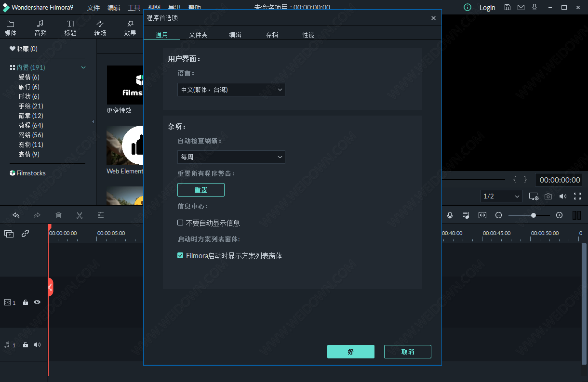Enter fullscreen preview mode
The width and height of the screenshot is (588, 382).
[577, 196]
